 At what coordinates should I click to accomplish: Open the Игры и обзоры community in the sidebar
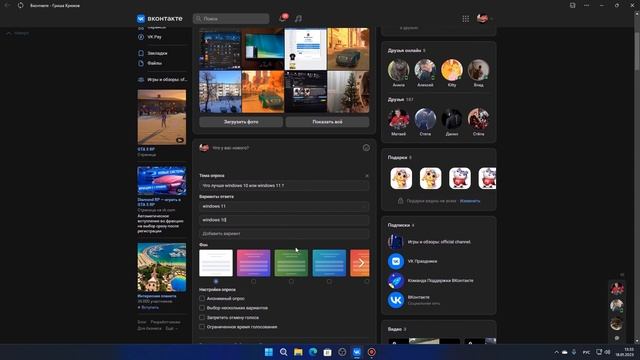coord(162,80)
